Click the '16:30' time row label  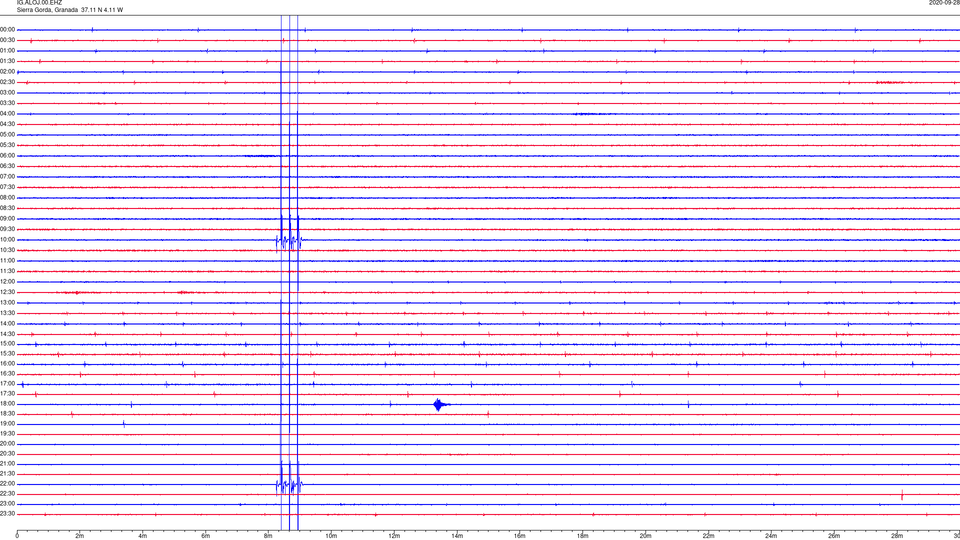[7, 373]
